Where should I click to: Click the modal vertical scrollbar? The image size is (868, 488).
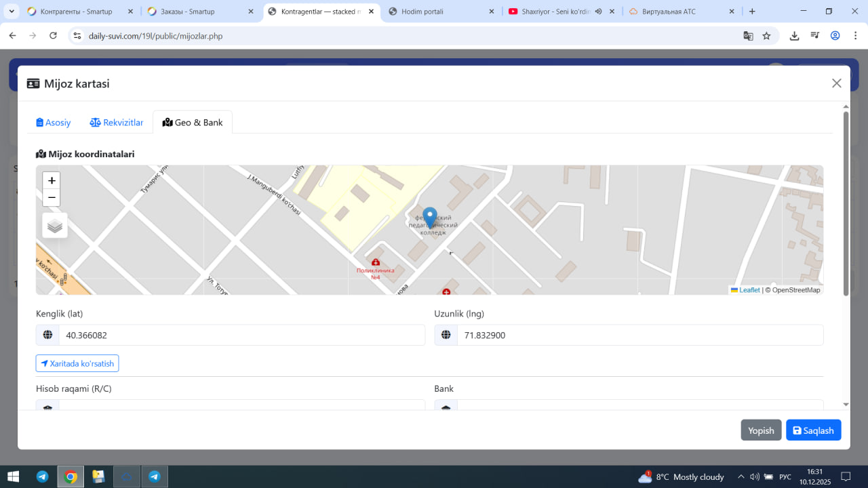point(846,203)
